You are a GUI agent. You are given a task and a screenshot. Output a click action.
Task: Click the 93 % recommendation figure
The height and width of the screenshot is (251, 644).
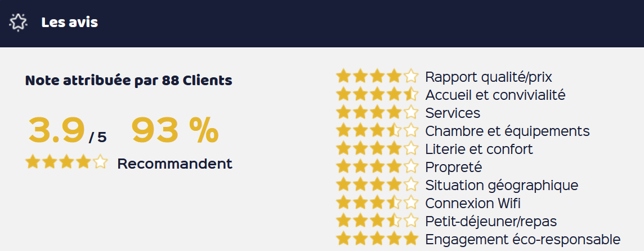click(x=175, y=130)
